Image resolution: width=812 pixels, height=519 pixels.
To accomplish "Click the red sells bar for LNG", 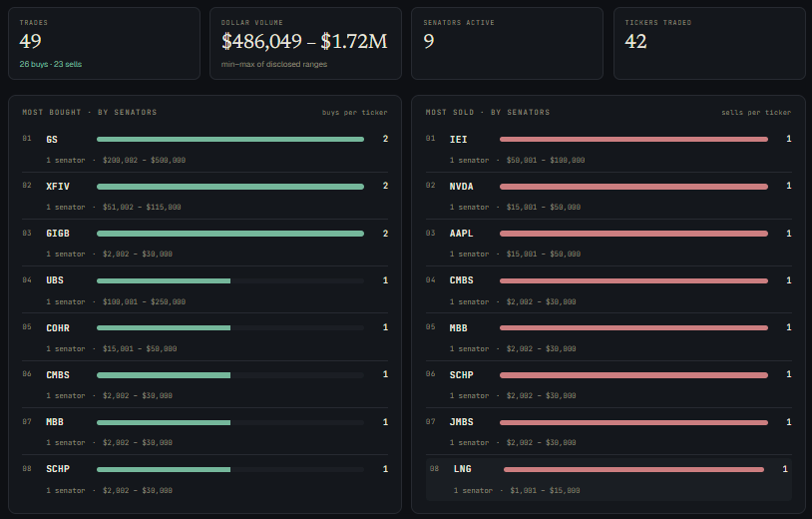I will (633, 470).
